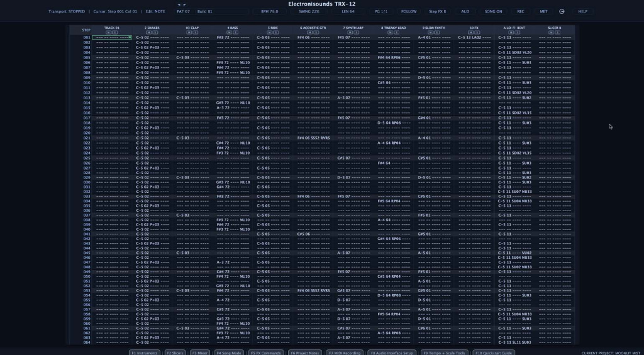Solo the 10 FX track
The height and width of the screenshot is (355, 644).
(x=476, y=32)
